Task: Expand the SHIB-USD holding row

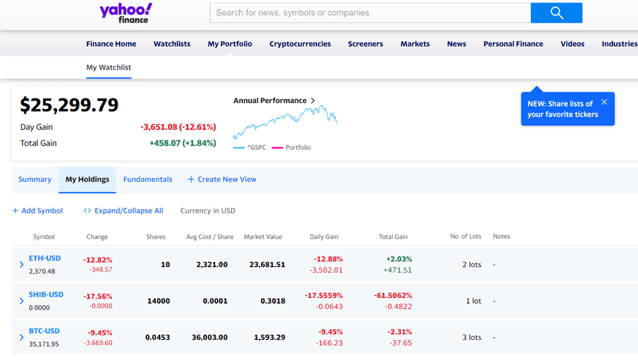Action: click(x=22, y=301)
